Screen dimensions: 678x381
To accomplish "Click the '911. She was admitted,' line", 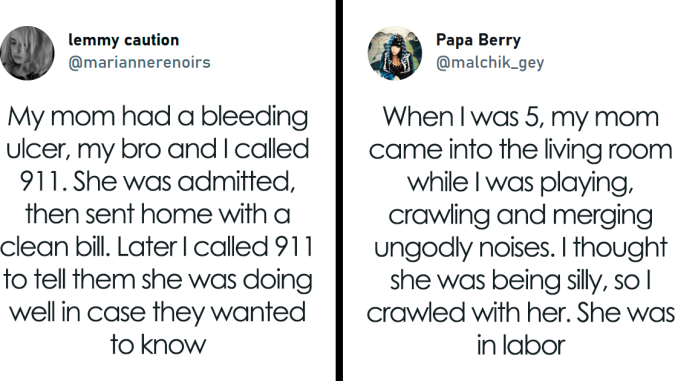I will point(158,182).
